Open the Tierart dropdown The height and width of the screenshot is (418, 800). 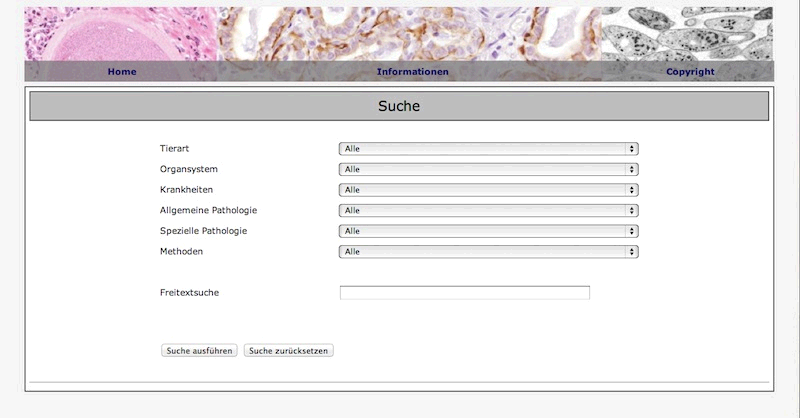[x=488, y=149]
